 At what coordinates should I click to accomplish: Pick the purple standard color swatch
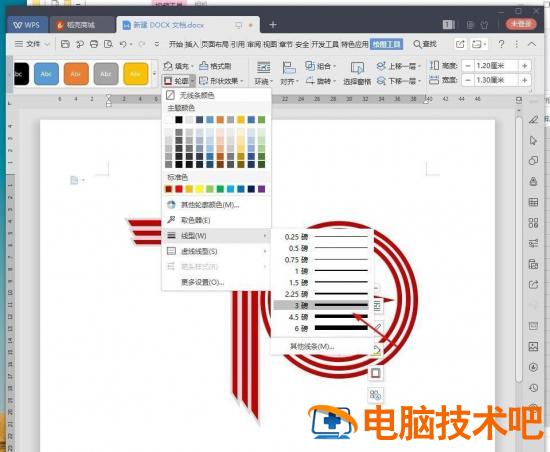point(262,189)
